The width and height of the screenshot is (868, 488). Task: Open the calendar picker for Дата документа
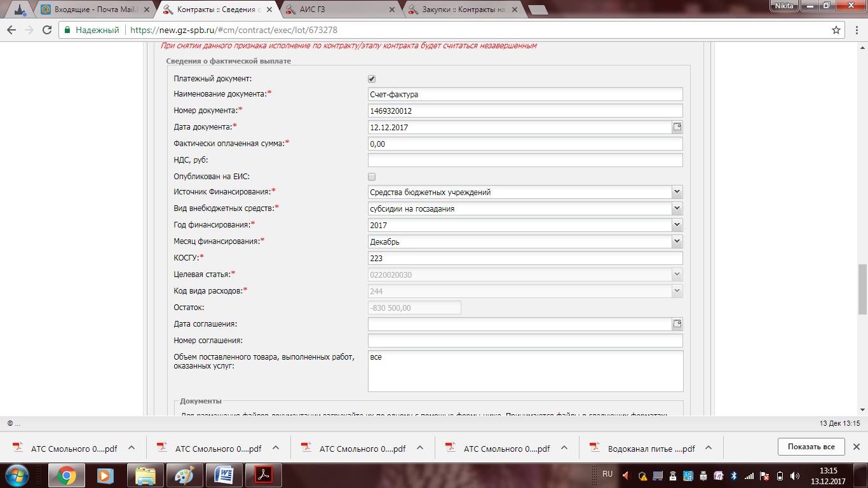(677, 127)
